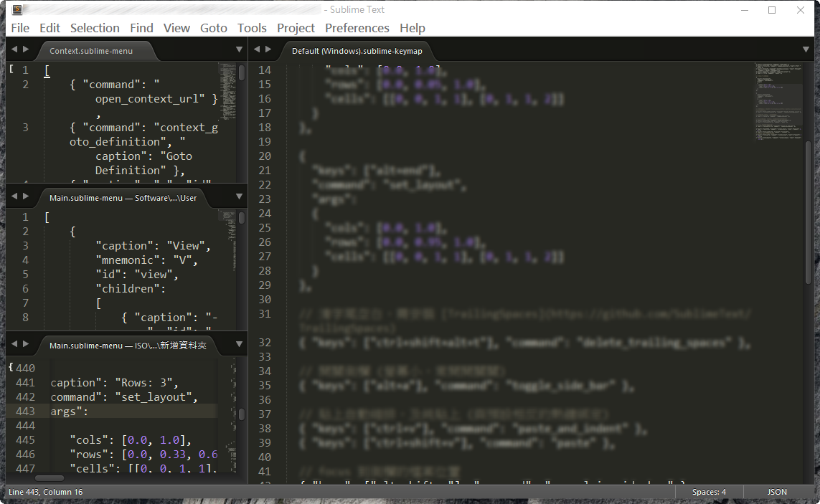This screenshot has width=820, height=504.
Task: Go to previous tab in keymap pane
Action: coord(257,49)
